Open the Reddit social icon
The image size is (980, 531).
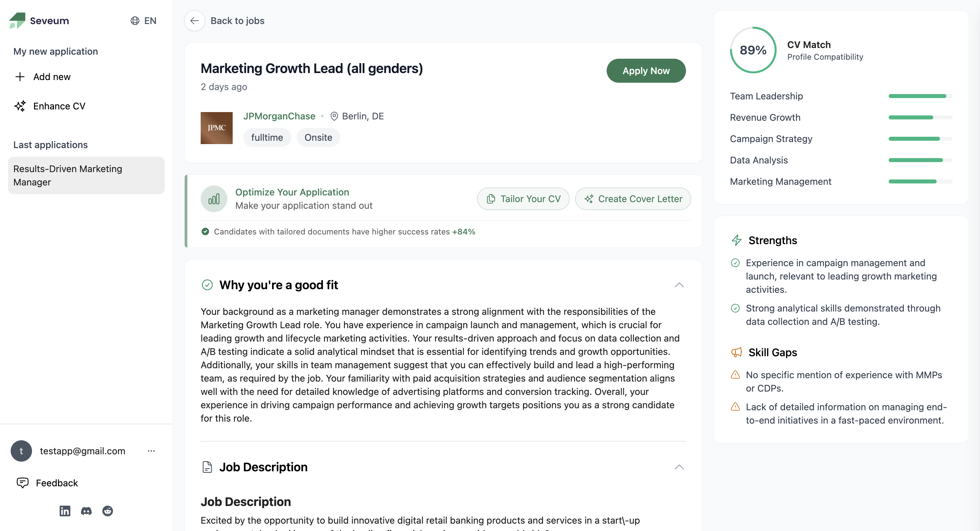click(x=108, y=511)
